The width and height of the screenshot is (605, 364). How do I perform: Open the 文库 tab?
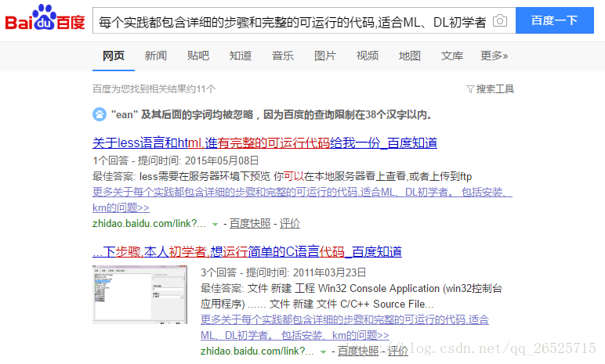tap(452, 56)
